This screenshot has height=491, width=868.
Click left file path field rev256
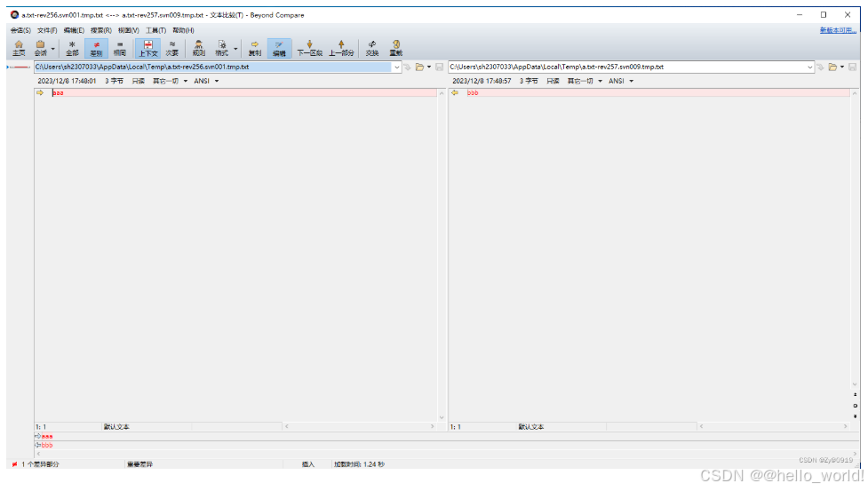click(x=213, y=67)
